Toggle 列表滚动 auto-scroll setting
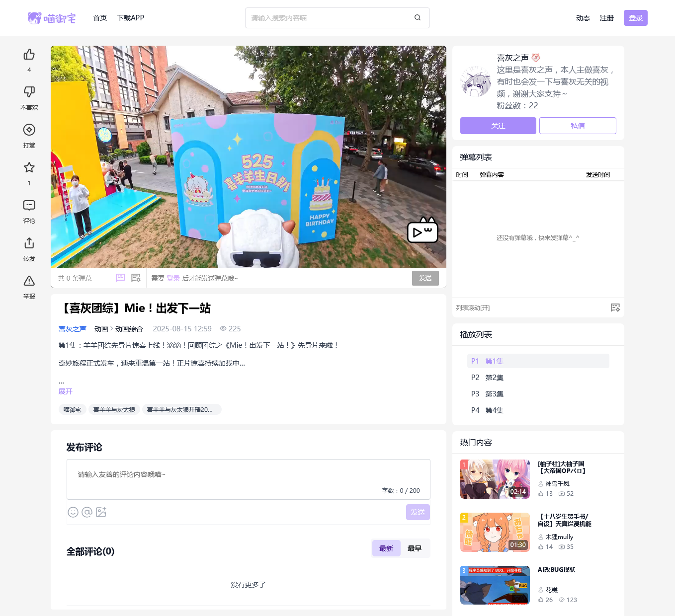This screenshot has height=616, width=675. click(473, 308)
